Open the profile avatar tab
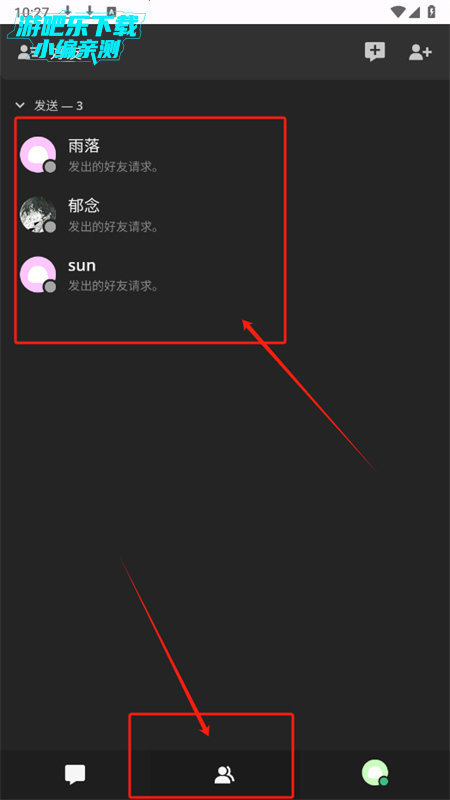The width and height of the screenshot is (450, 800). point(375,772)
